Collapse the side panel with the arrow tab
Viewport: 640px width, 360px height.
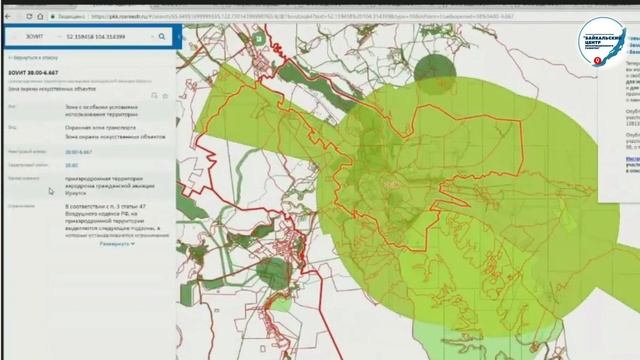click(x=179, y=37)
